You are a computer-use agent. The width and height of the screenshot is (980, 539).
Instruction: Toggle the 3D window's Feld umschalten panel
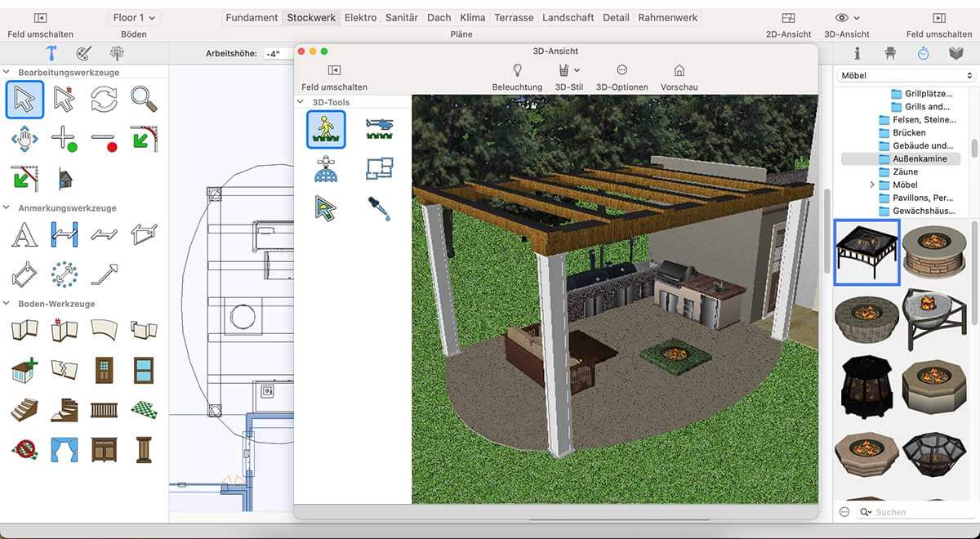point(334,71)
